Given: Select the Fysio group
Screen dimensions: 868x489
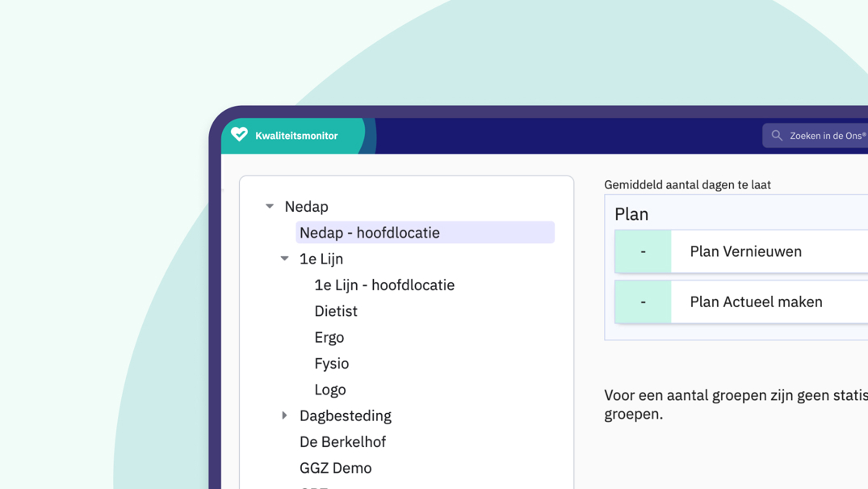Looking at the screenshot, I should pos(331,363).
